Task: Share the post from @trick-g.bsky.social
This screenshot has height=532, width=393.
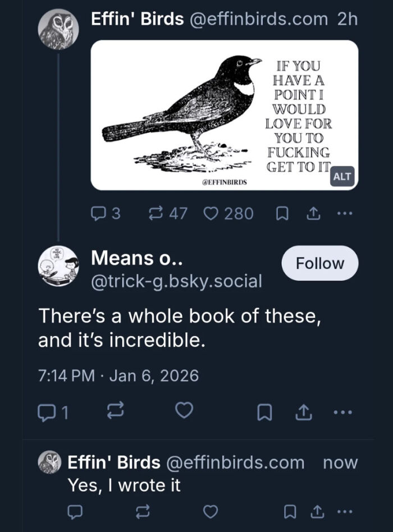Action: (303, 412)
